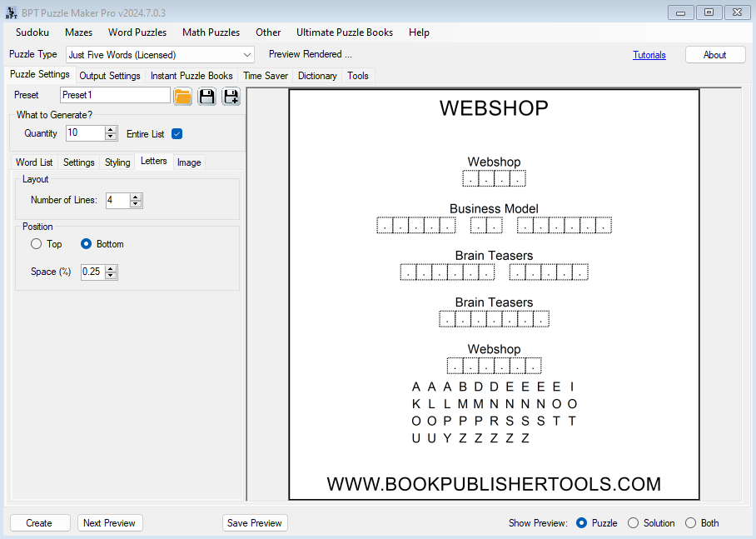
Task: Toggle the Entire List checkbox
Action: [x=177, y=133]
